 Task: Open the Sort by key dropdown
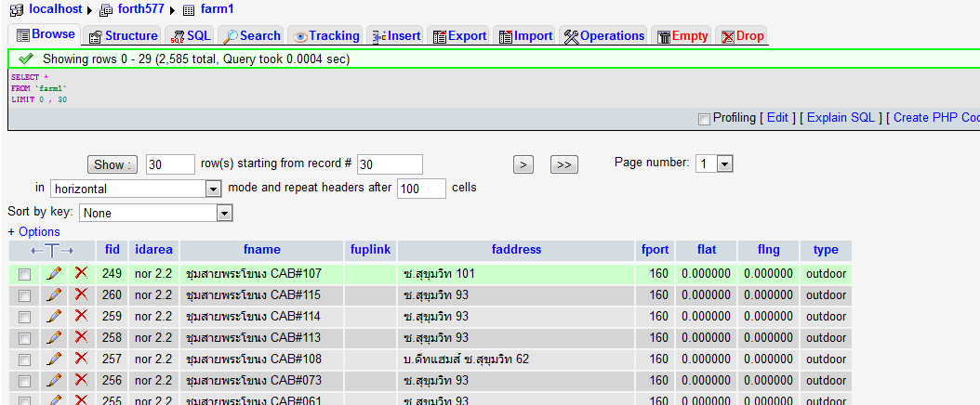click(156, 214)
